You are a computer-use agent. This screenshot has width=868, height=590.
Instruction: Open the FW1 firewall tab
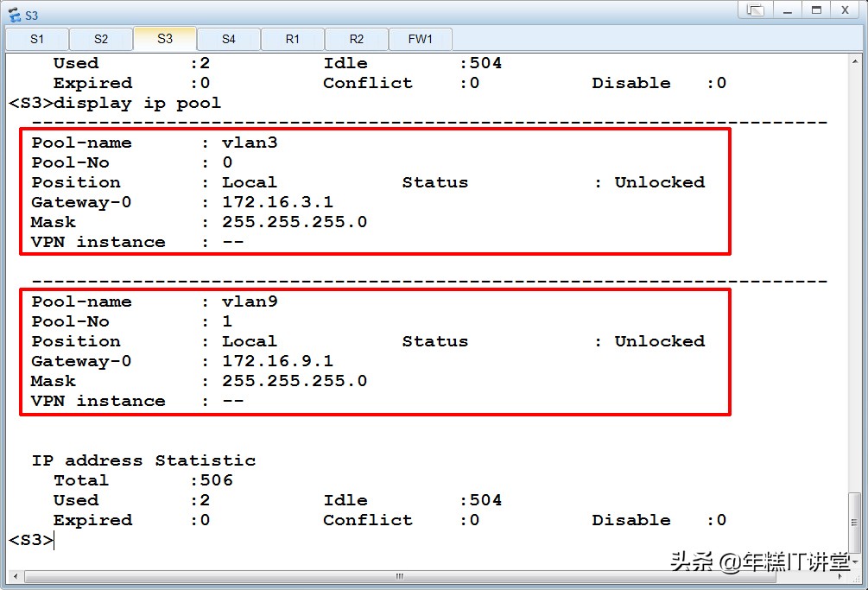[420, 39]
